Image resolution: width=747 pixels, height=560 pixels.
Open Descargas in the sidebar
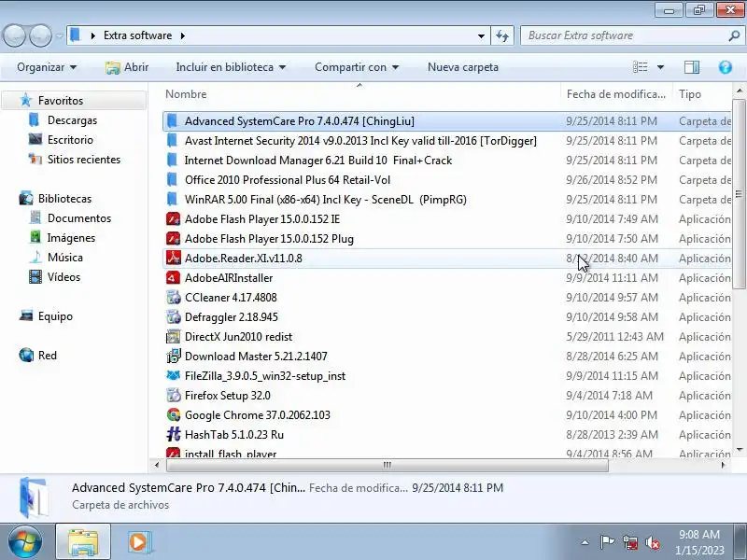[x=72, y=120]
